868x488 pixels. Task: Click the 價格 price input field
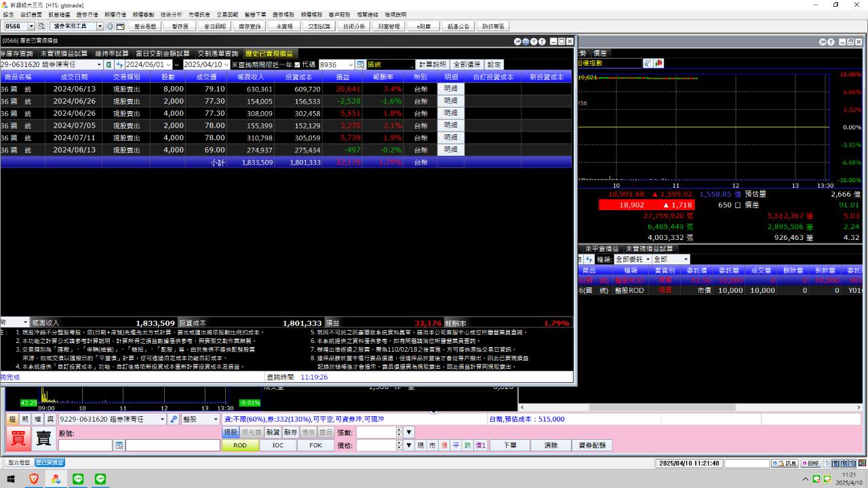click(376, 445)
